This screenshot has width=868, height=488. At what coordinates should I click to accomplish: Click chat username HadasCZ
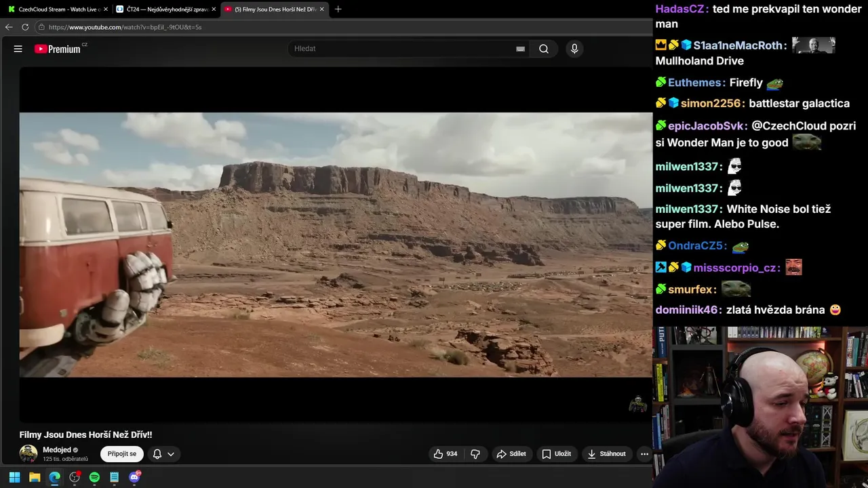[681, 9]
